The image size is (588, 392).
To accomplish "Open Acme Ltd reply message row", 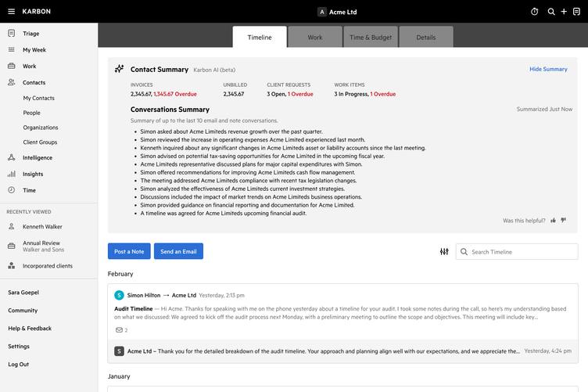I will click(x=342, y=351).
